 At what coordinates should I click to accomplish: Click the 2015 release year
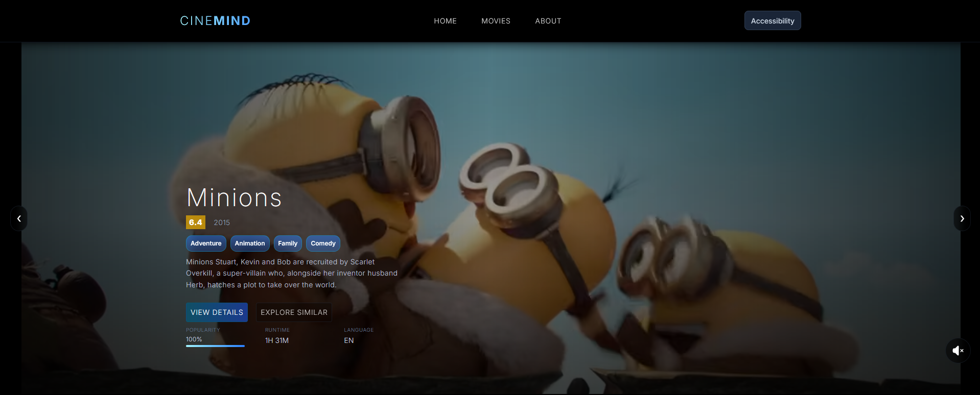222,223
